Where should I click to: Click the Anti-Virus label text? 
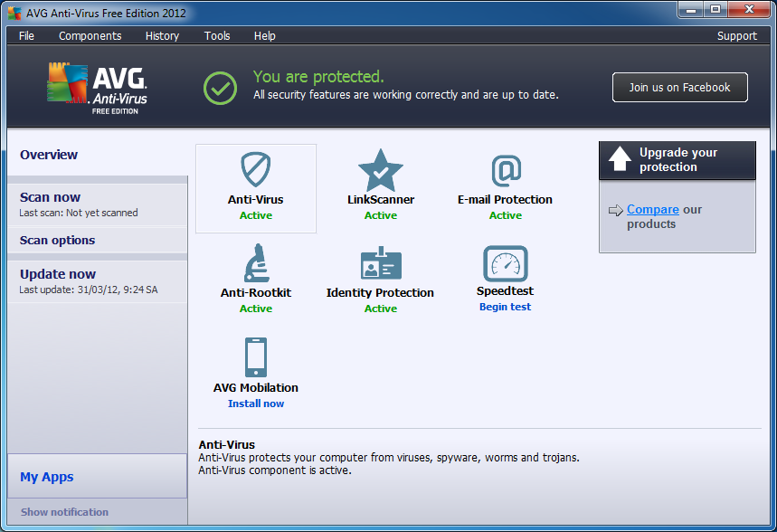(x=256, y=199)
